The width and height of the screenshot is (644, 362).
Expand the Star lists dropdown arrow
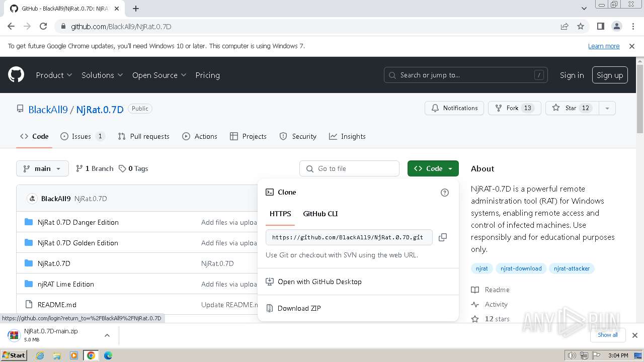[607, 108]
